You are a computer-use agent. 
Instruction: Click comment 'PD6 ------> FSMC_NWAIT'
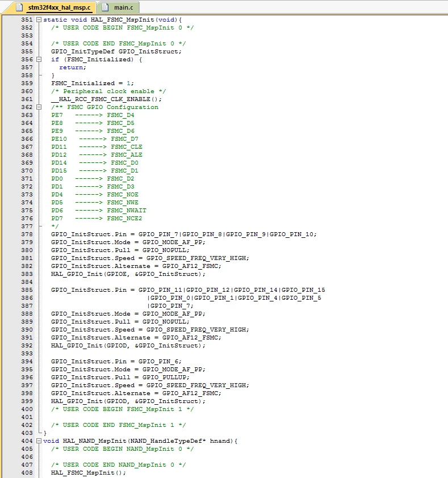click(x=99, y=211)
